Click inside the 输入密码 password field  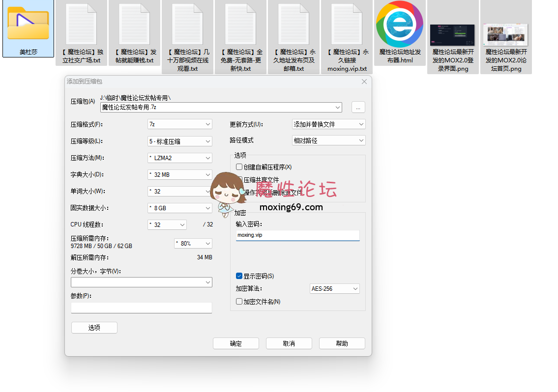pos(297,235)
